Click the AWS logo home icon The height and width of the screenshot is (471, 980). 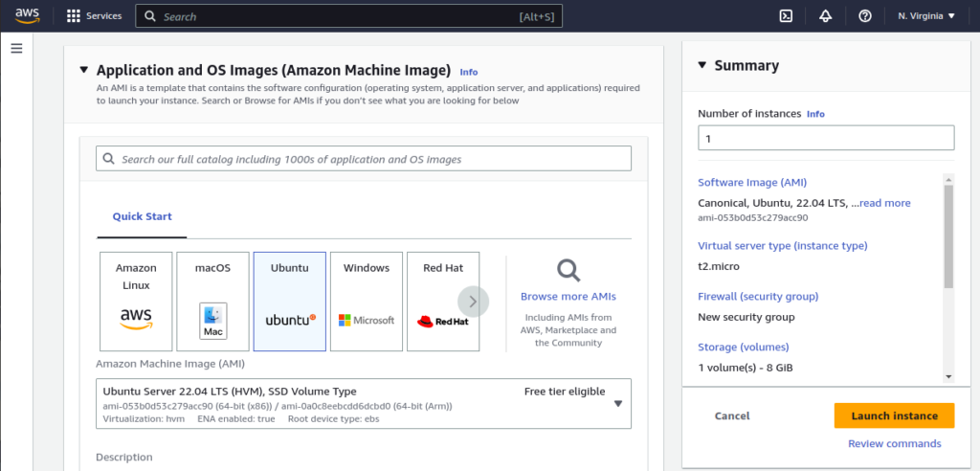point(27,16)
